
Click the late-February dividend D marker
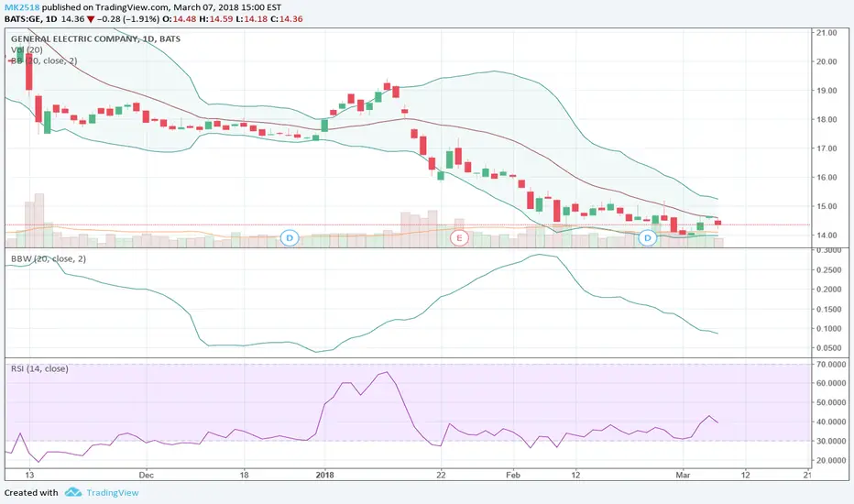click(x=647, y=238)
